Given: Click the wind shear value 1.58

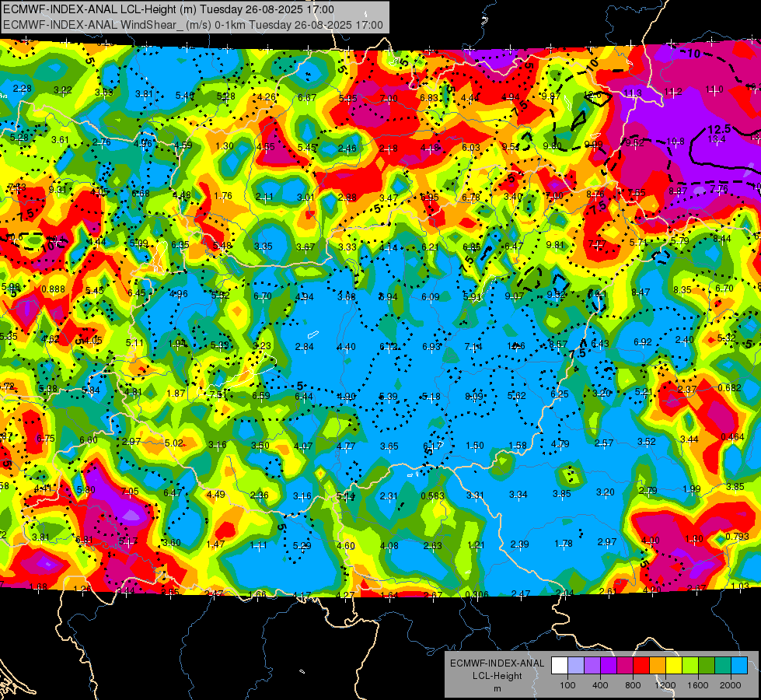Looking at the screenshot, I should pyautogui.click(x=518, y=445).
